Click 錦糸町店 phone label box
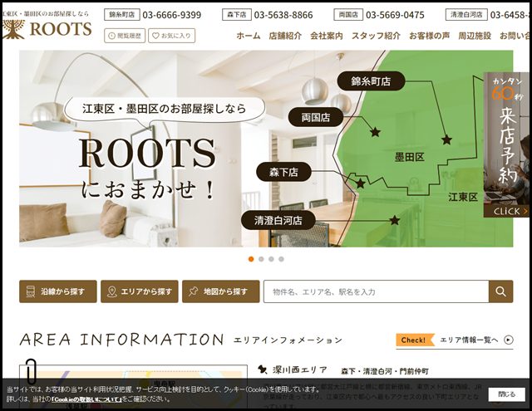Screen dimensions: 532x411 point(122,15)
